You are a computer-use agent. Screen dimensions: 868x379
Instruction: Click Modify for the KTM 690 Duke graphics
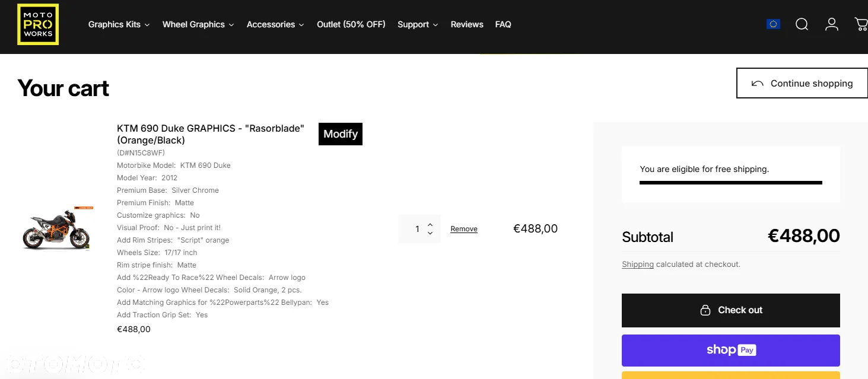341,134
